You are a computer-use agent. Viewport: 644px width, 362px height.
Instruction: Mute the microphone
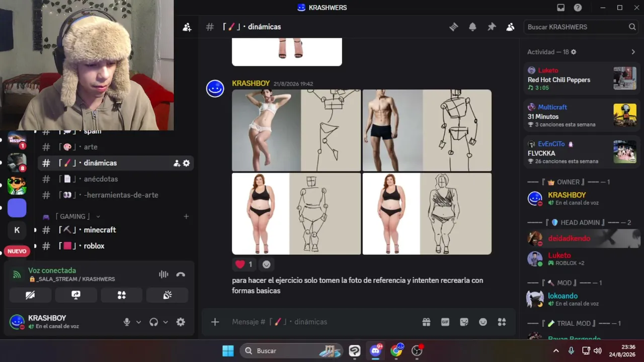point(127,322)
